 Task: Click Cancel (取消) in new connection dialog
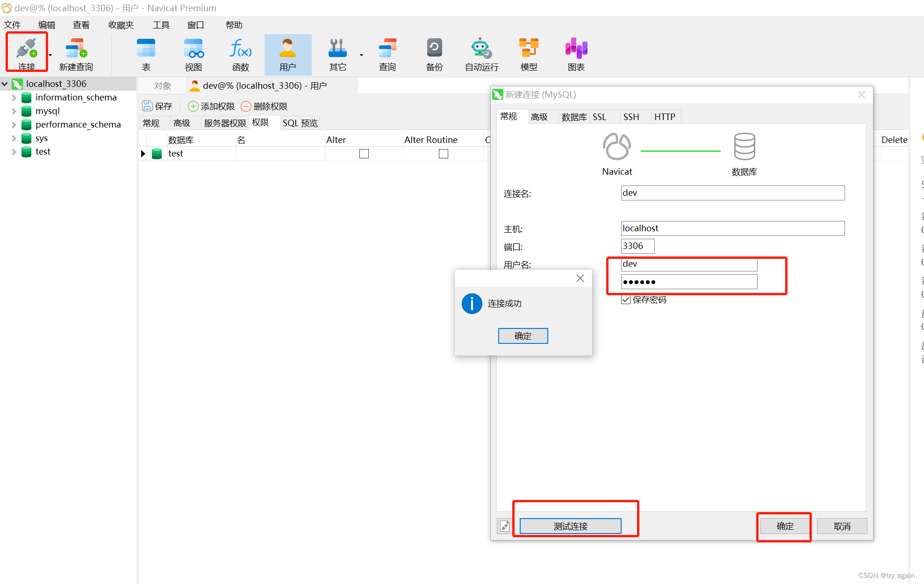(842, 526)
